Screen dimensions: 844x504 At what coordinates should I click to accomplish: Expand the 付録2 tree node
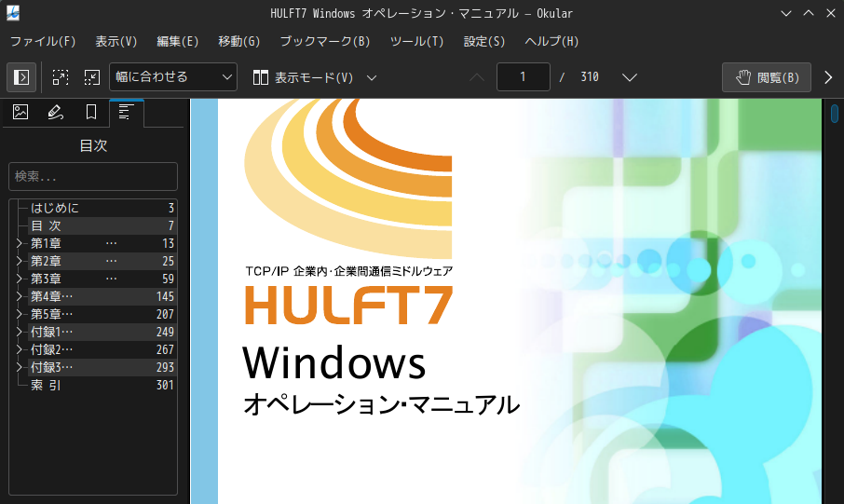click(19, 349)
